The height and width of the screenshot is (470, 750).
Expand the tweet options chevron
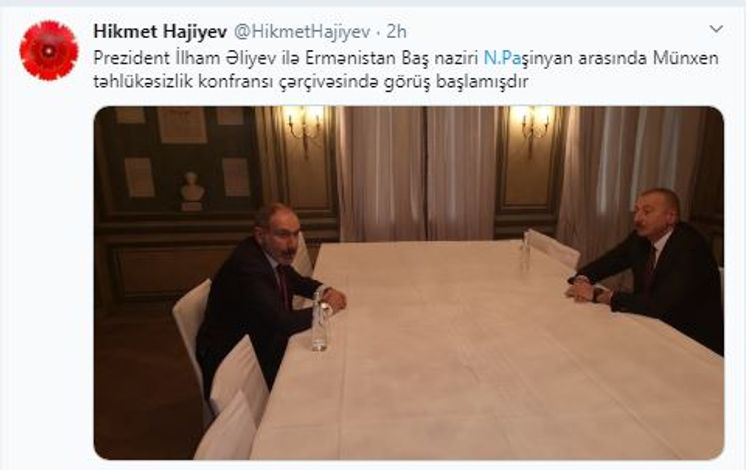[716, 29]
